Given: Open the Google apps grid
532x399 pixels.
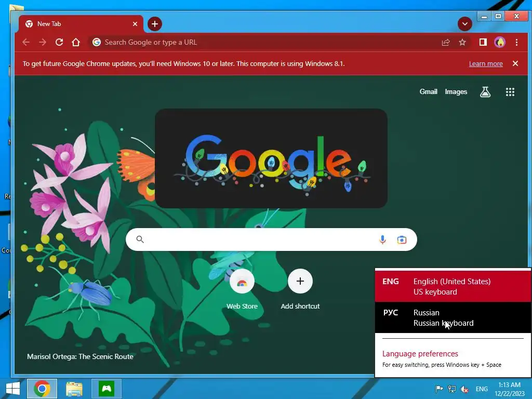Looking at the screenshot, I should 510,91.
